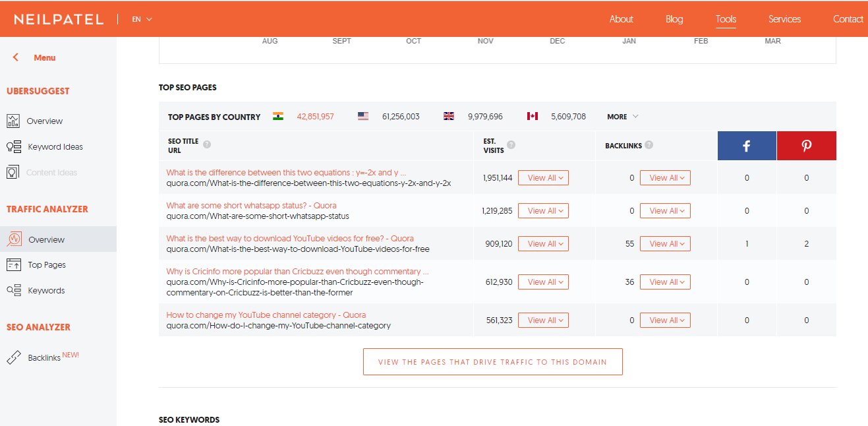
Task: Click the Pinterest column header icon
Action: [807, 146]
